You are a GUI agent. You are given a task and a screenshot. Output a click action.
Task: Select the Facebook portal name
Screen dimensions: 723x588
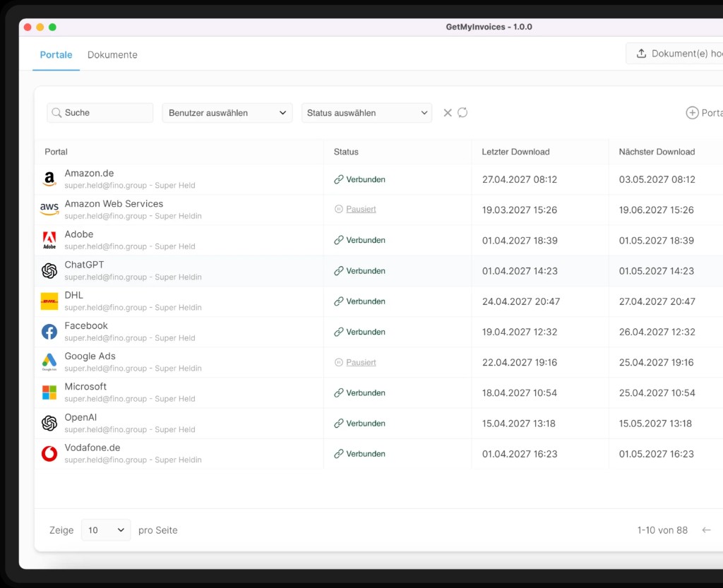(x=86, y=326)
